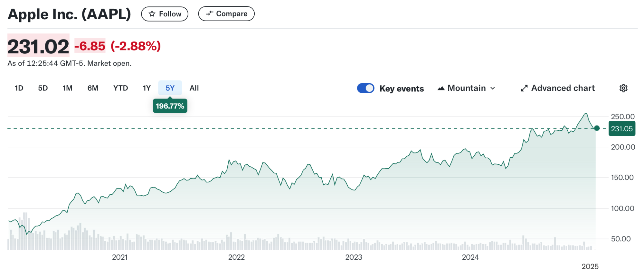Click the Advanced chart link
The height and width of the screenshot is (278, 644).
point(563,88)
